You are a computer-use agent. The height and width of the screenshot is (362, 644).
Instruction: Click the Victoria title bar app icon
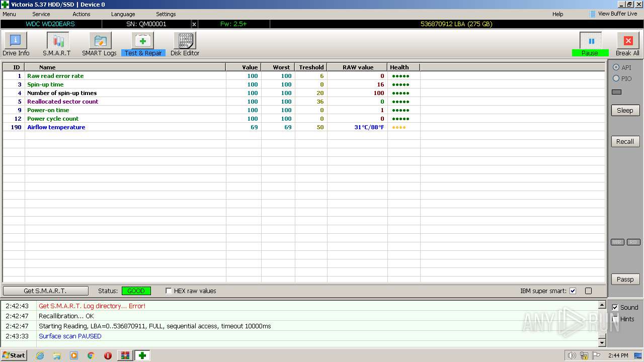[5, 5]
